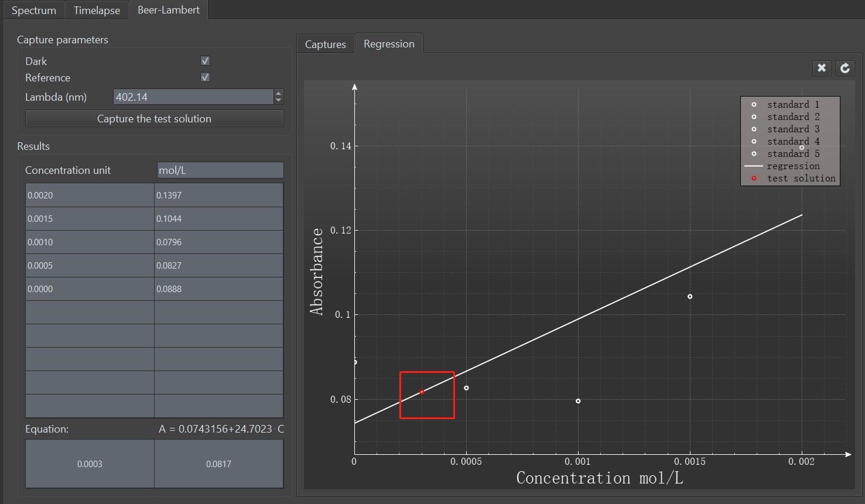This screenshot has width=865, height=504.
Task: Switch to the Captures tab
Action: [326, 44]
